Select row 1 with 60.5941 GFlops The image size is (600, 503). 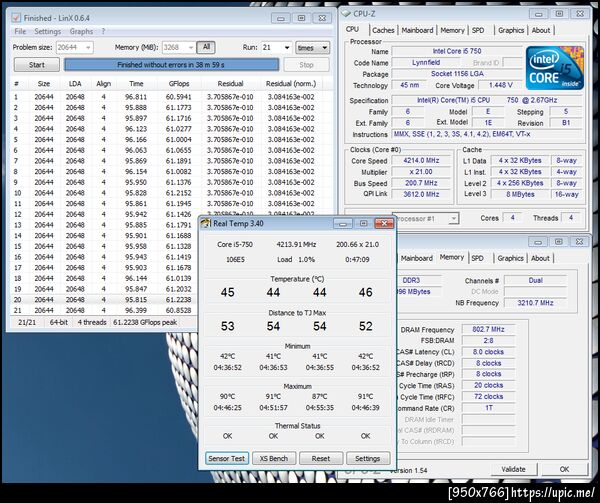pyautogui.click(x=171, y=97)
